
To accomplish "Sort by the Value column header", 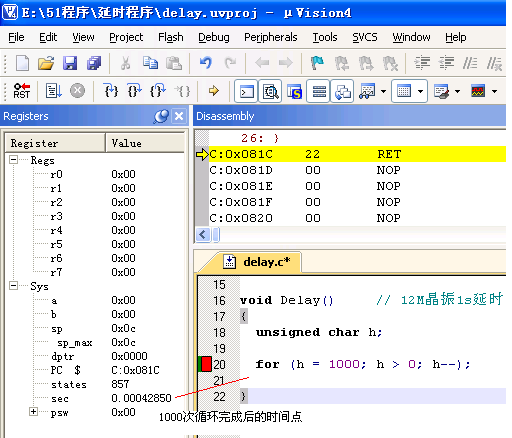I will 145,143.
